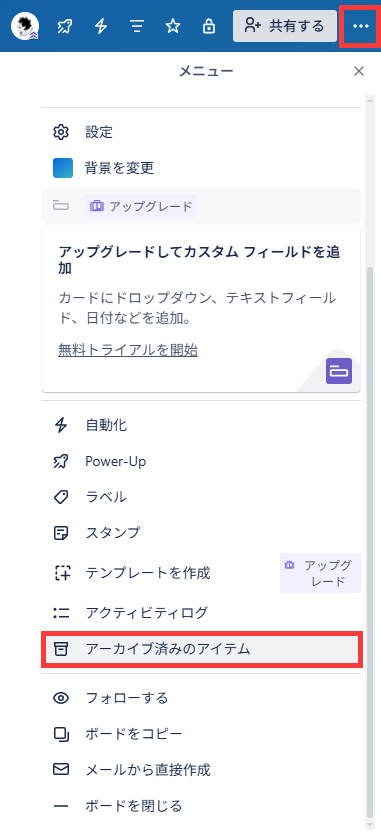Close the メニュー panel with X

pyautogui.click(x=359, y=71)
